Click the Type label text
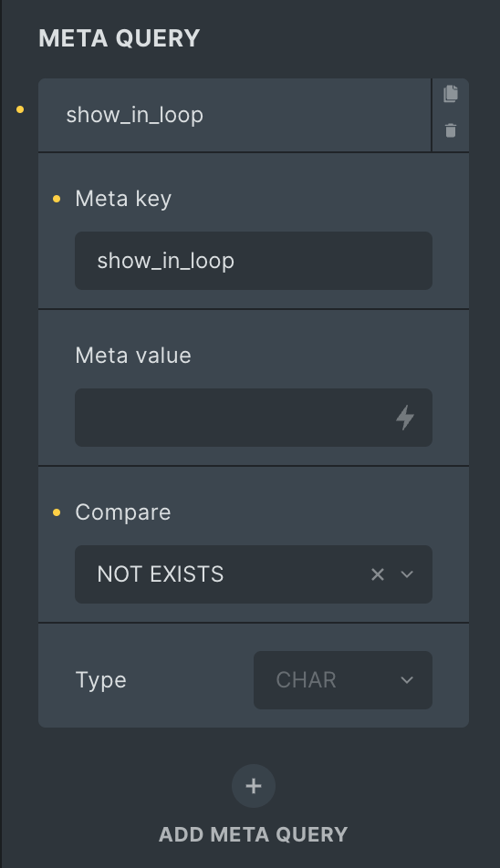Viewport: 500px width, 868px height. pos(100,680)
